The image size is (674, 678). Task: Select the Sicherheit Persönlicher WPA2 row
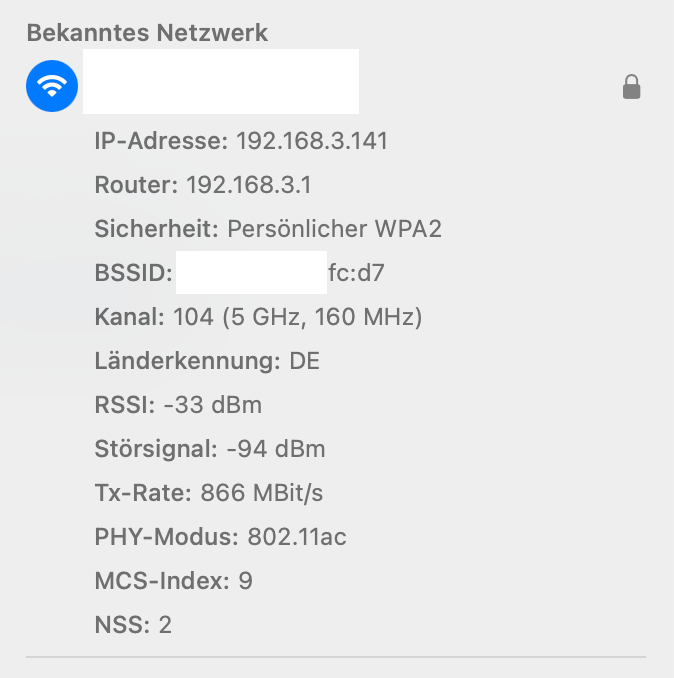pos(268,229)
